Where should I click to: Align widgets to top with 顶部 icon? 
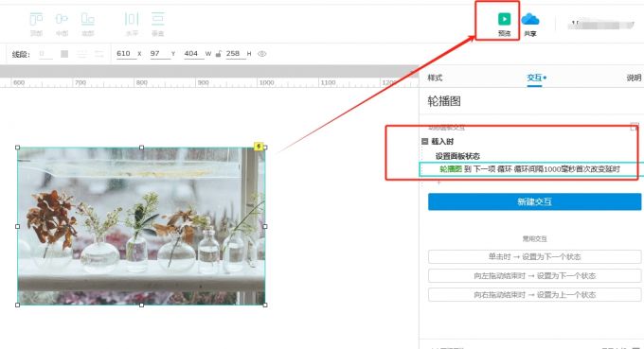point(36,19)
